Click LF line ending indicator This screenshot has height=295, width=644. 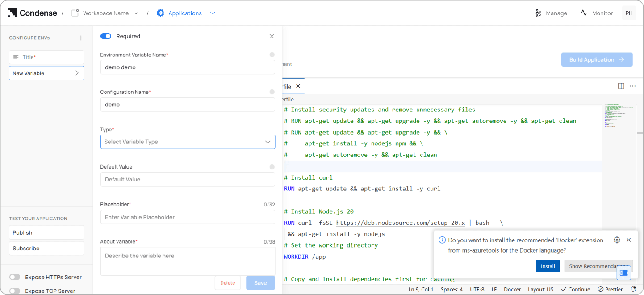click(494, 289)
